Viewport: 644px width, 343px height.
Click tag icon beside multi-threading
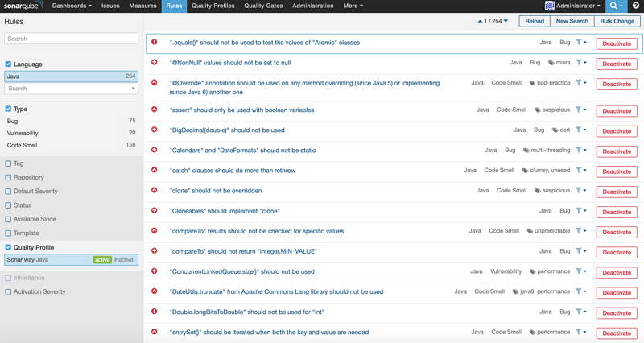(526, 151)
